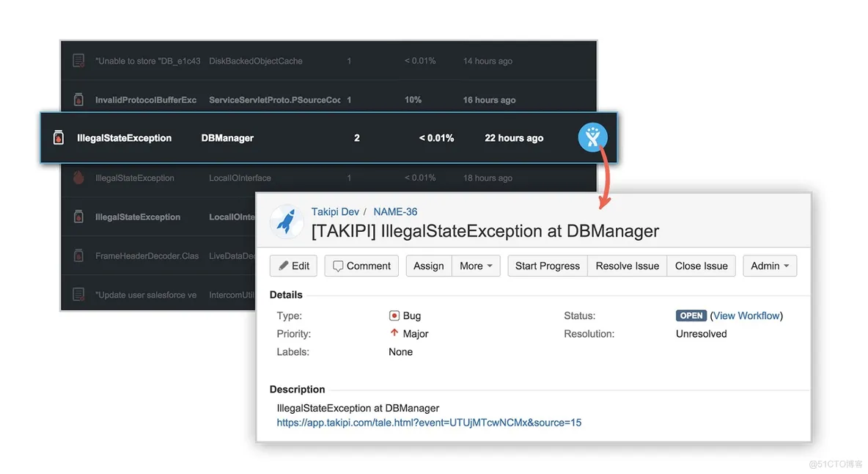Click the "14 hours ago" timestamp

pos(488,61)
